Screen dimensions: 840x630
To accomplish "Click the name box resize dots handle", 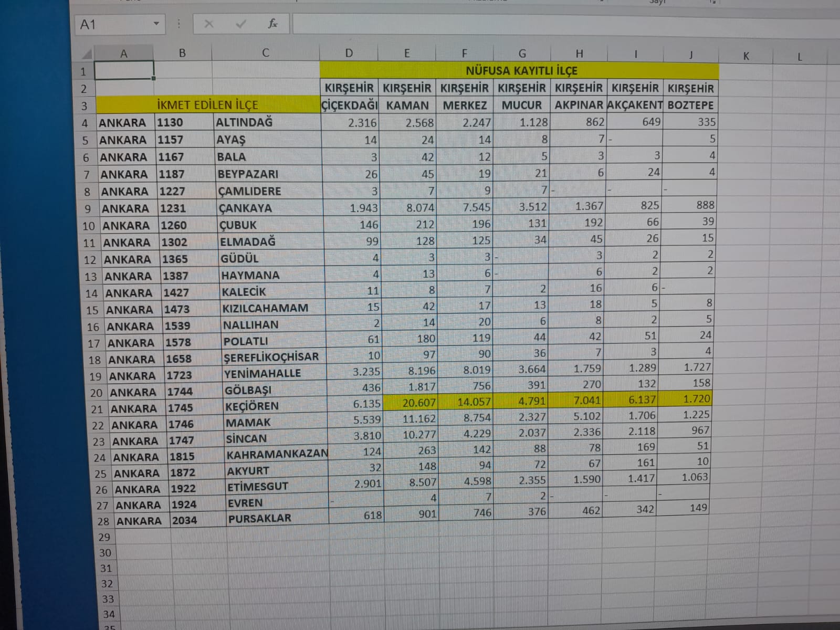I will pyautogui.click(x=178, y=24).
